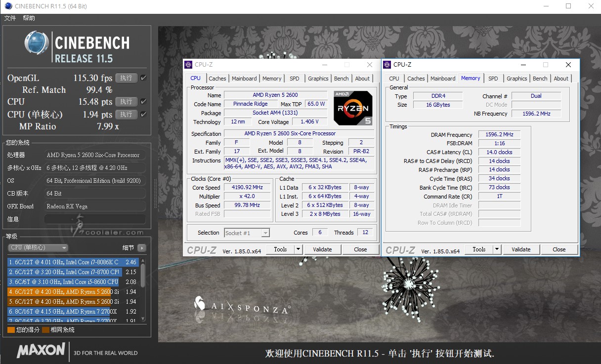The image size is (601, 364).
Task: Click Close button in right CPU-Z window
Action: click(559, 249)
